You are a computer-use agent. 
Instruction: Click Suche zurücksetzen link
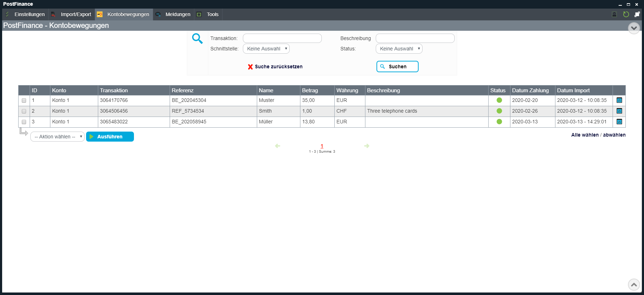click(x=279, y=67)
